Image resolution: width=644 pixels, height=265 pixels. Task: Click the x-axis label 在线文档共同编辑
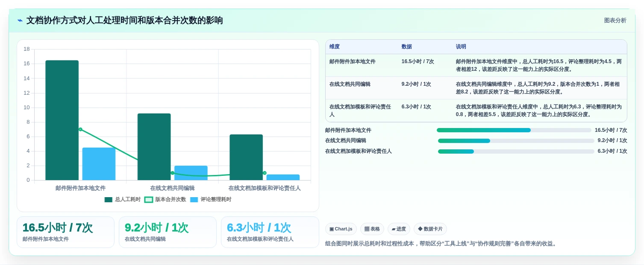[x=172, y=188]
